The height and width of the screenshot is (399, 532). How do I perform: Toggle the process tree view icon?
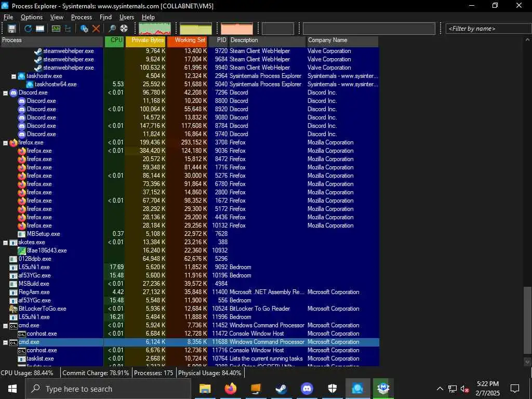pos(68,29)
